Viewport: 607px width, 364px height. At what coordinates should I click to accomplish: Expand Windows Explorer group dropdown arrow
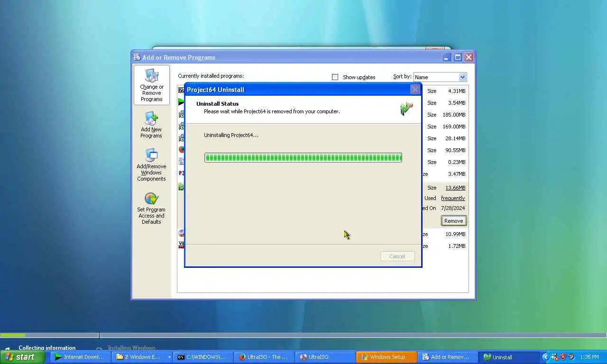point(169,357)
